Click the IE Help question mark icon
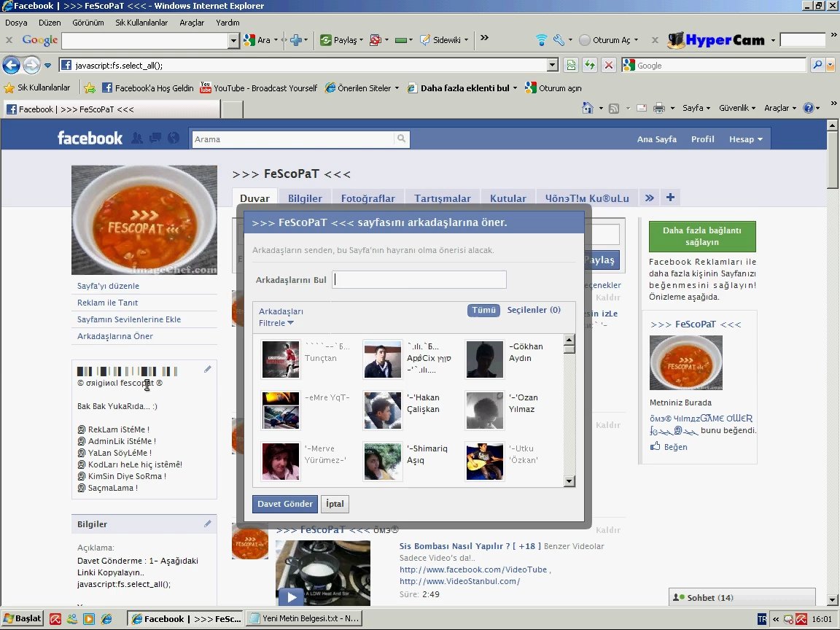The width and height of the screenshot is (840, 630). 809,108
